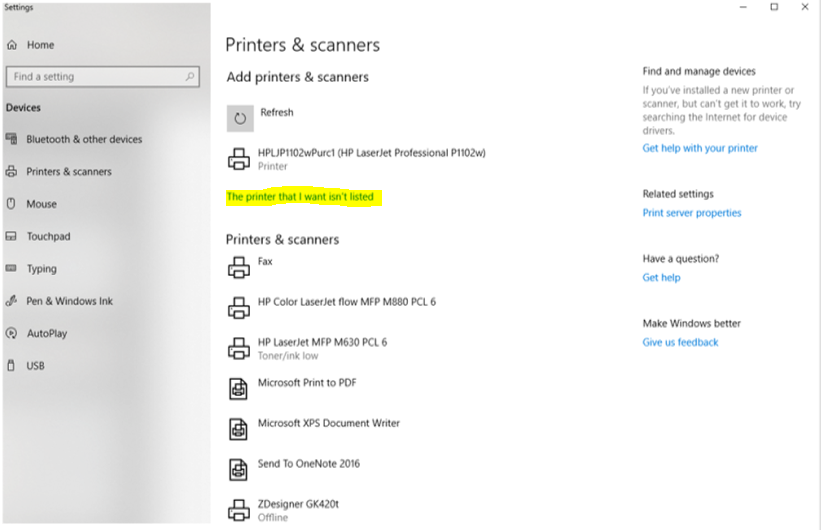The height and width of the screenshot is (530, 821).
Task: Click the search magnifier icon in Find a setting
Action: coord(190,76)
